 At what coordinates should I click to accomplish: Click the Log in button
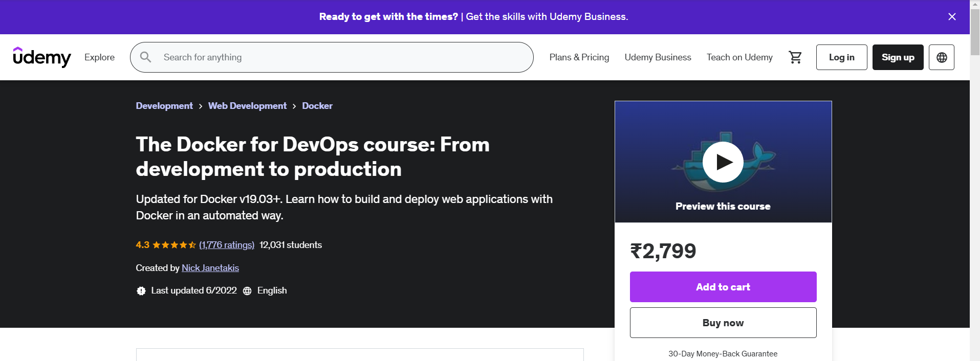tap(841, 57)
